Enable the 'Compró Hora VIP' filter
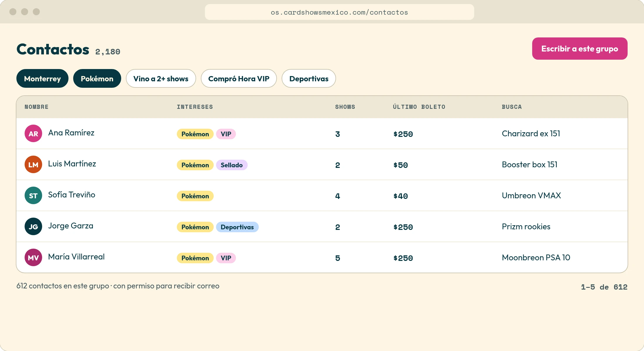 click(239, 78)
